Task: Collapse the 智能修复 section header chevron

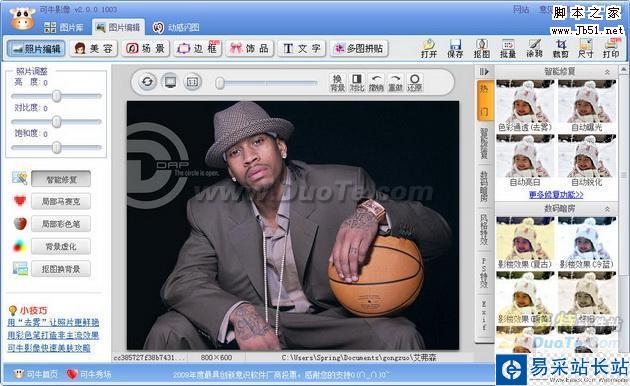Action: click(608, 72)
